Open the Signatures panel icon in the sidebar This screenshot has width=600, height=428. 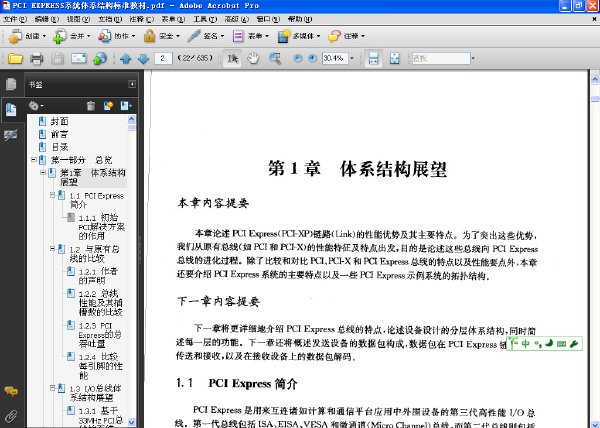coord(11,135)
